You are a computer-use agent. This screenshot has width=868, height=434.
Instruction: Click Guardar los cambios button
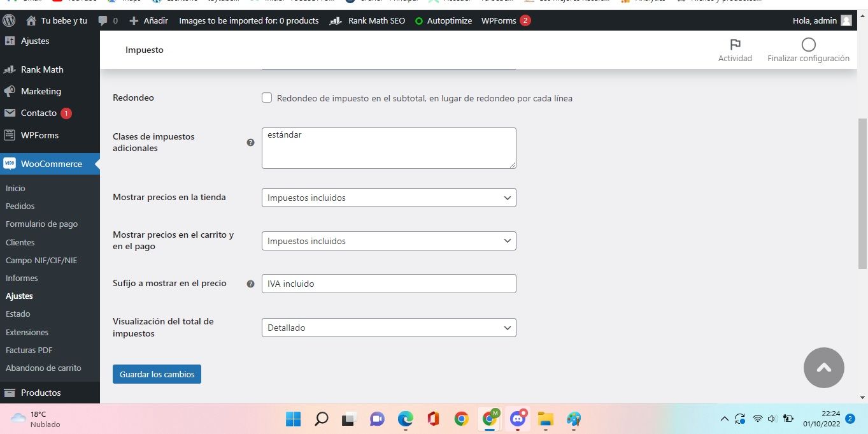(157, 374)
